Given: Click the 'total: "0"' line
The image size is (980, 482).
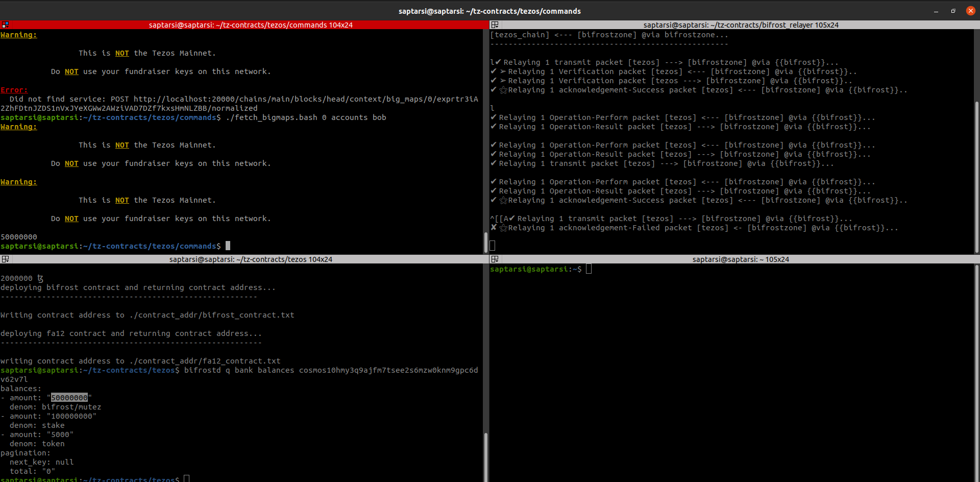Looking at the screenshot, I should pyautogui.click(x=32, y=471).
